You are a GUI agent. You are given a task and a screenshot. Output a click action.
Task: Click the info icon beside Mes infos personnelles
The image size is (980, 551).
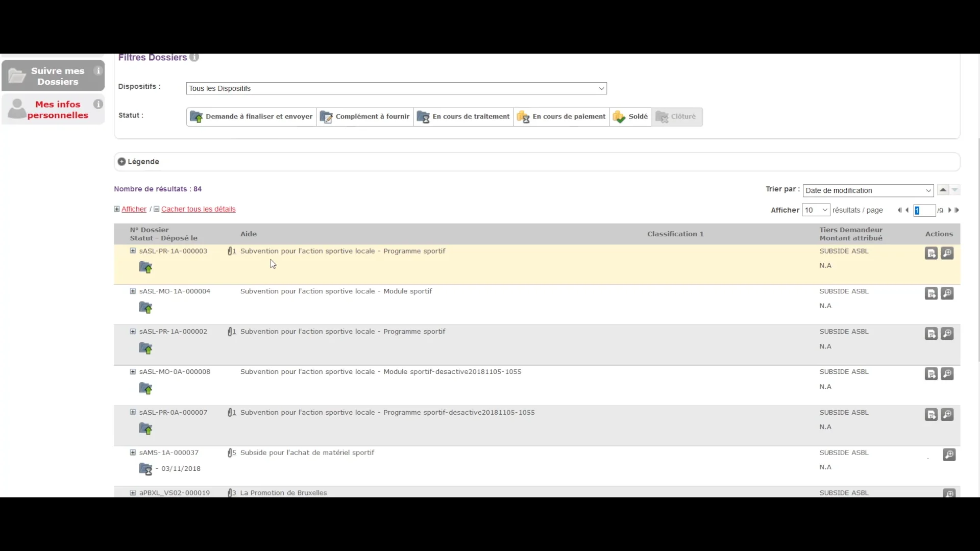pyautogui.click(x=97, y=103)
